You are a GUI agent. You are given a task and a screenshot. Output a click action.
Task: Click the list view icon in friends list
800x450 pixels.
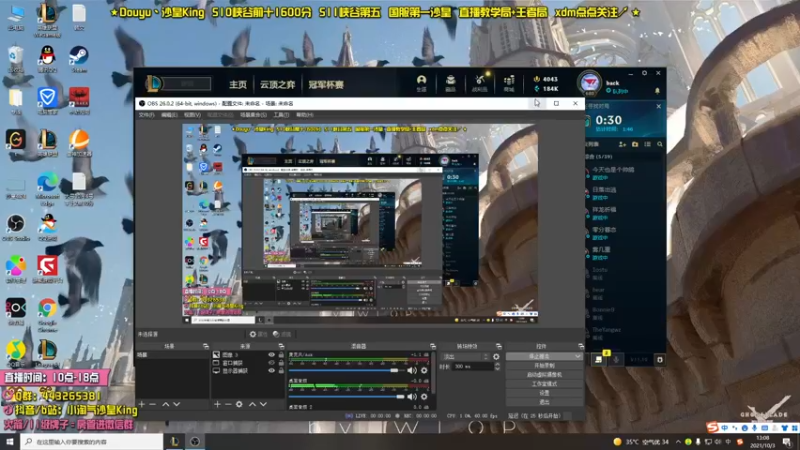click(x=647, y=144)
